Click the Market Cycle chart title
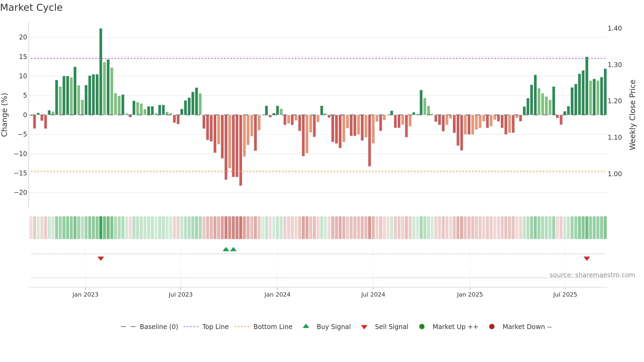Screen dimensions: 644x362 point(31,8)
